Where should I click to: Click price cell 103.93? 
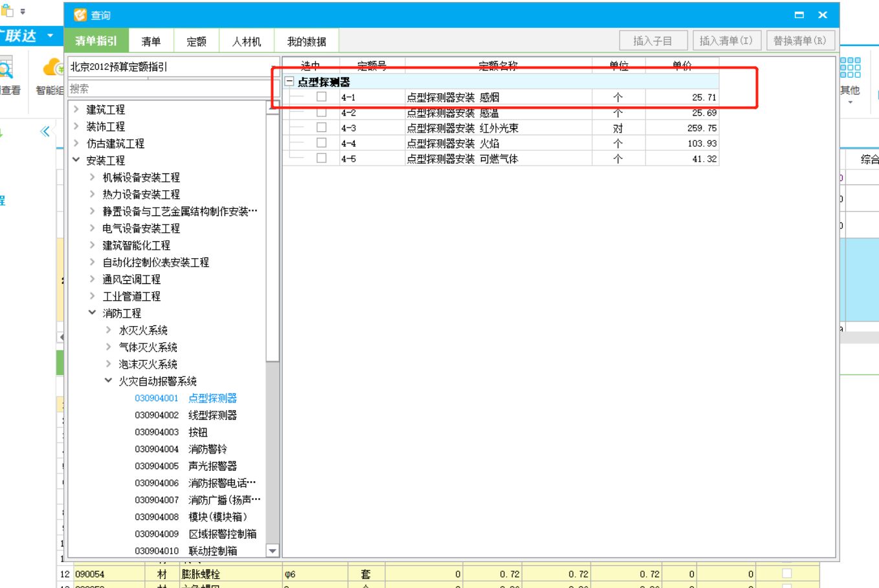coord(682,143)
